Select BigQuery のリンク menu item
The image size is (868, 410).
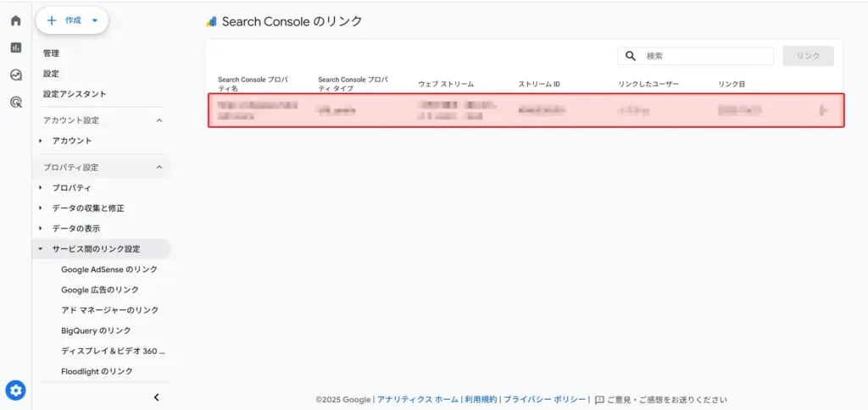[x=96, y=330]
